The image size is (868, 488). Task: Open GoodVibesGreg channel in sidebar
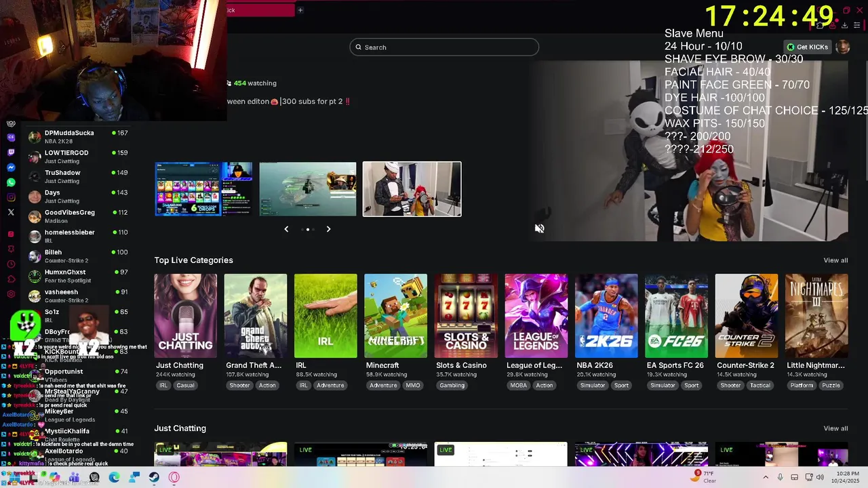point(78,216)
